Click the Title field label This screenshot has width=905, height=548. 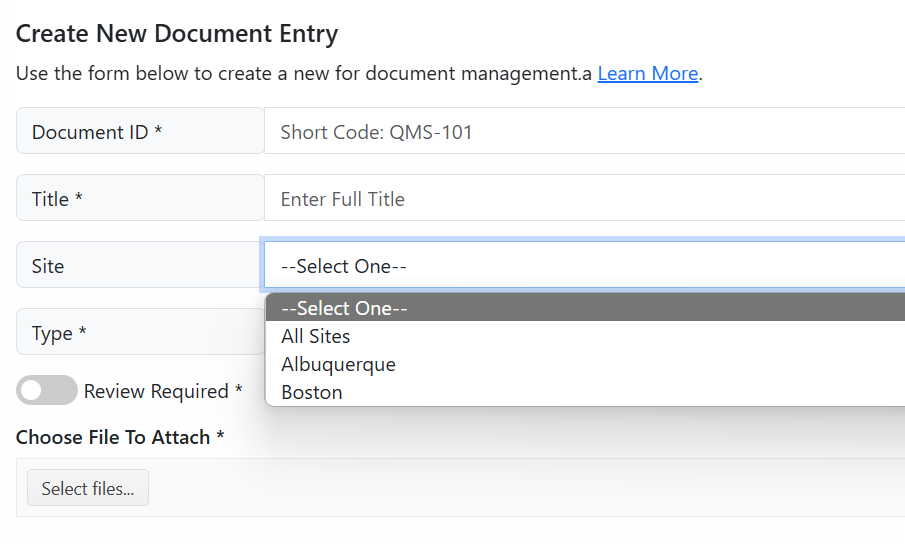57,199
